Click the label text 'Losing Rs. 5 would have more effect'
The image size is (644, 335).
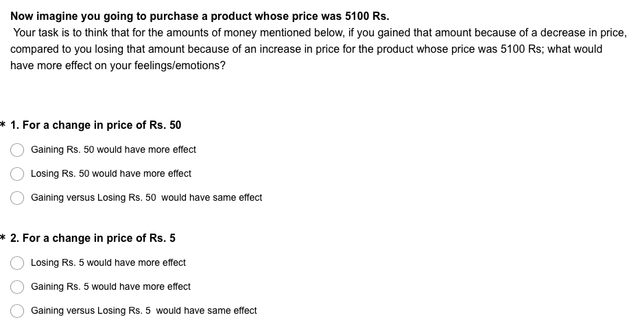[x=108, y=262]
